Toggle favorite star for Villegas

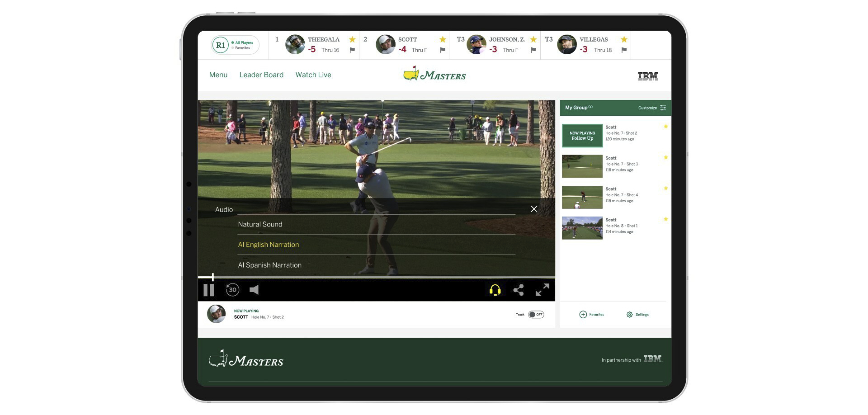point(624,40)
